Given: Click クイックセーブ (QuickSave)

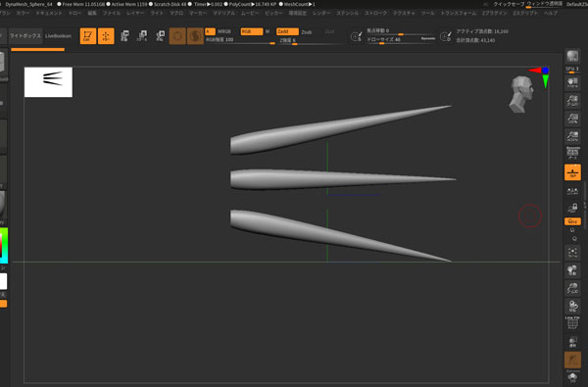Looking at the screenshot, I should click(509, 4).
